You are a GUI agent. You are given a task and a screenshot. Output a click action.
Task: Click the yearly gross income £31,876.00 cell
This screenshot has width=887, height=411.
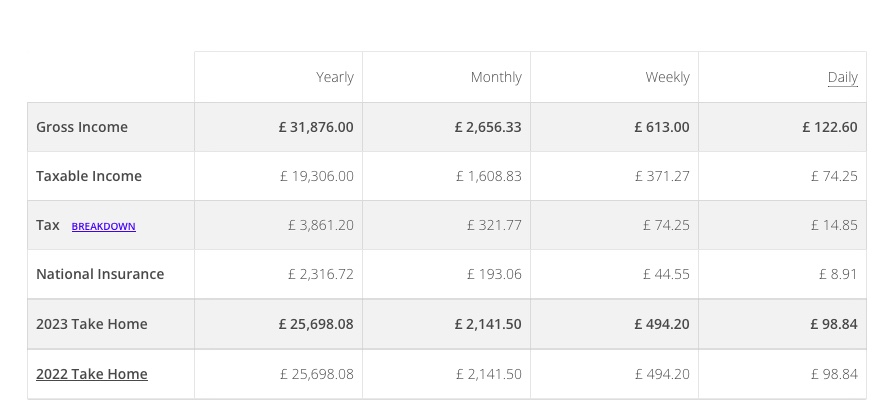(x=316, y=127)
